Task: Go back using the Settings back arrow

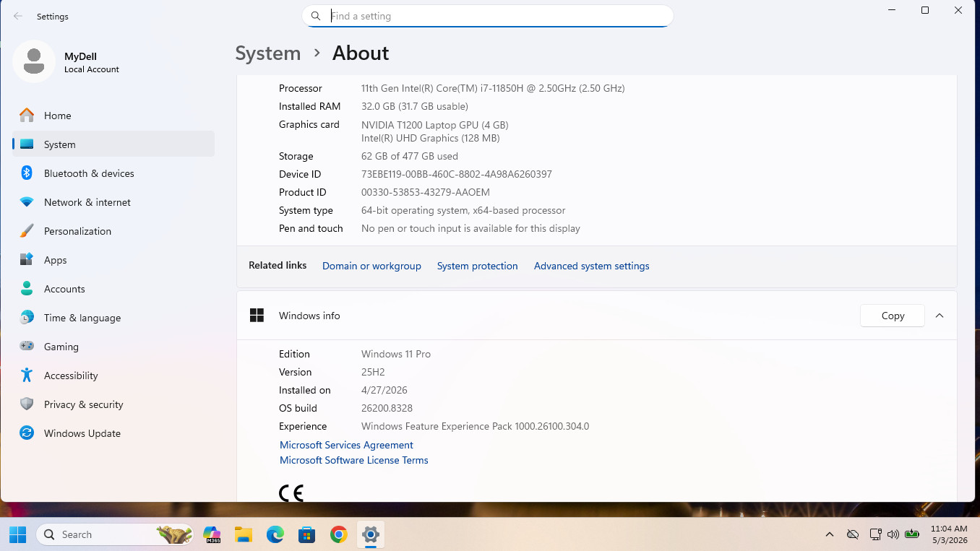Action: [x=18, y=16]
